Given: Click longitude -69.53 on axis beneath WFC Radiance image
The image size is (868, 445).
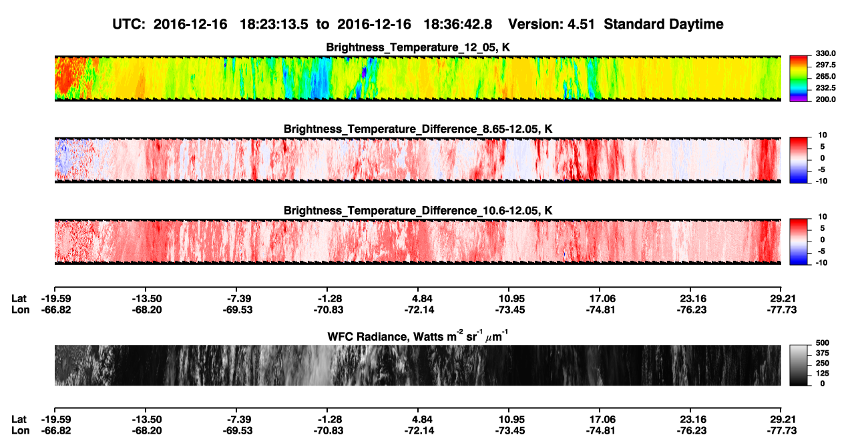Looking at the screenshot, I should [237, 430].
